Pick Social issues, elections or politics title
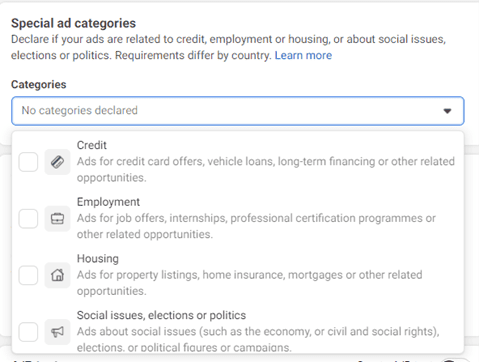The width and height of the screenshot is (479, 362). tap(161, 315)
